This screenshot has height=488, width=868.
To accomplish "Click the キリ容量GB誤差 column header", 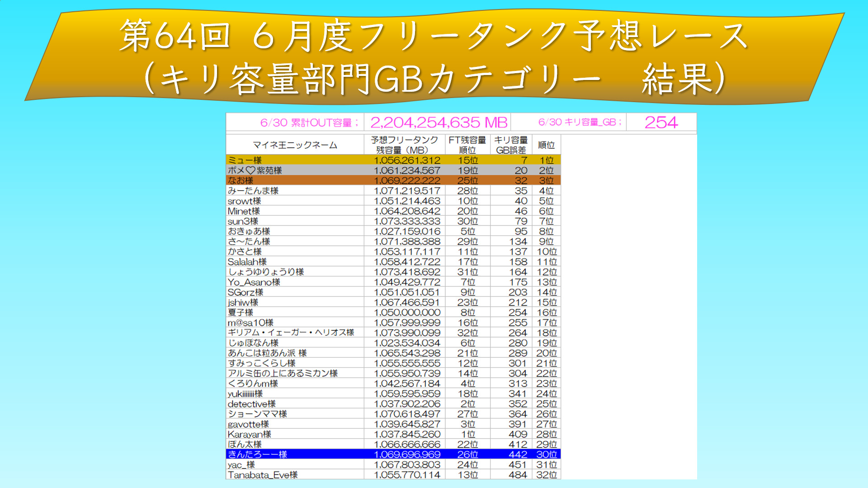I will 511,145.
